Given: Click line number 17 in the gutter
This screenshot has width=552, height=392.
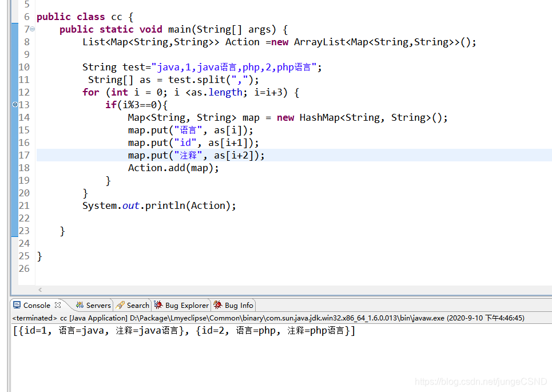Looking at the screenshot, I should pyautogui.click(x=24, y=155).
